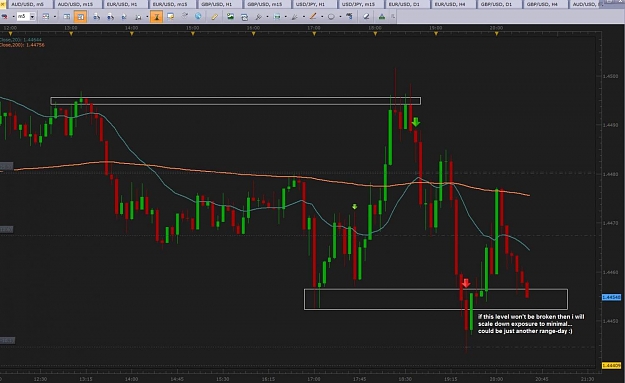Click the first toolbar icon left of m5
Viewport: 625px width, 383px height.
tap(5, 17)
